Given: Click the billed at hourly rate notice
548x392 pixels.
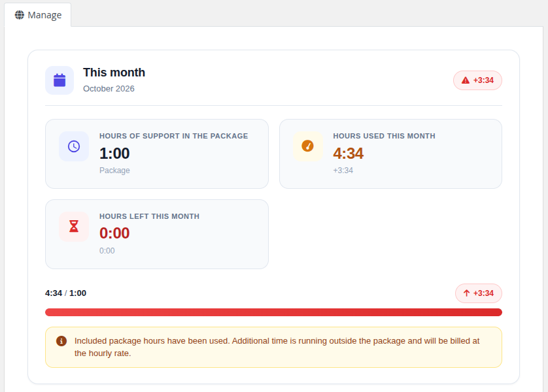Looking at the screenshot, I should click(x=273, y=348).
